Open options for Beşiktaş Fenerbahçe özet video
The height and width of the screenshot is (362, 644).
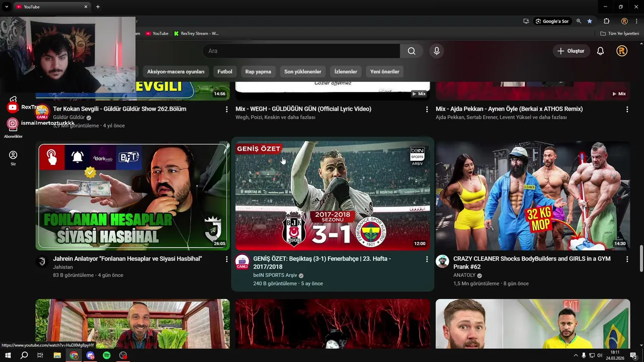pos(427,259)
